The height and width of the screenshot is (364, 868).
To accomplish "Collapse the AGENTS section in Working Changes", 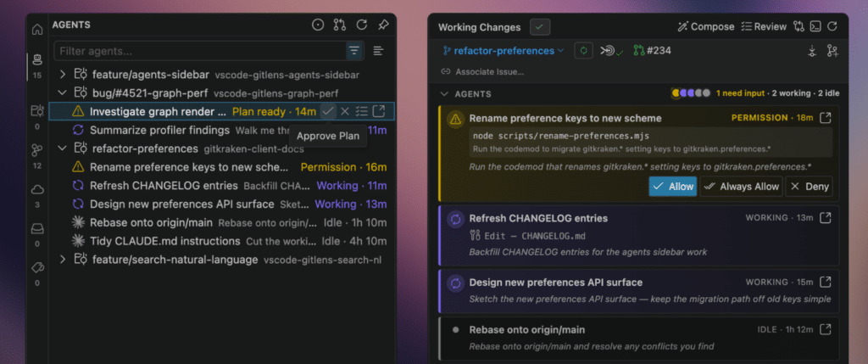I will click(x=443, y=93).
